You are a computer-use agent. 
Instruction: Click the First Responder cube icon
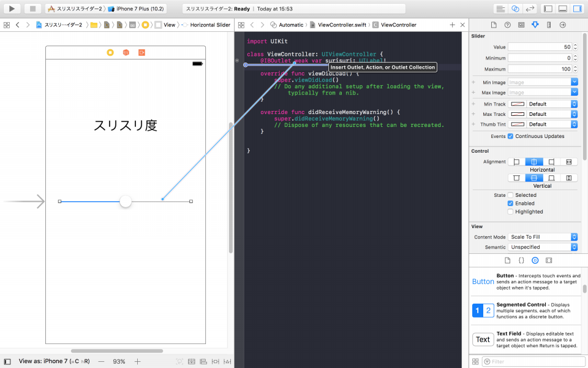click(126, 53)
